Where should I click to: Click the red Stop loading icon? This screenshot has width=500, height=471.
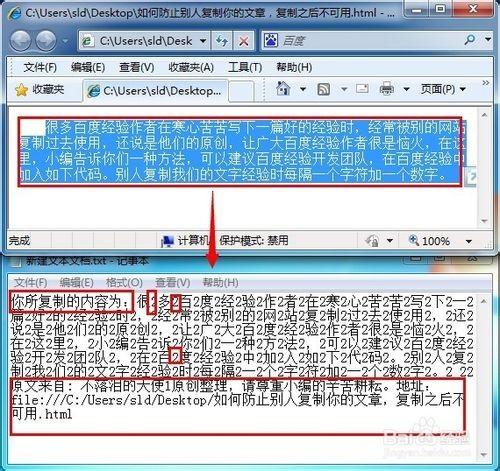click(244, 41)
